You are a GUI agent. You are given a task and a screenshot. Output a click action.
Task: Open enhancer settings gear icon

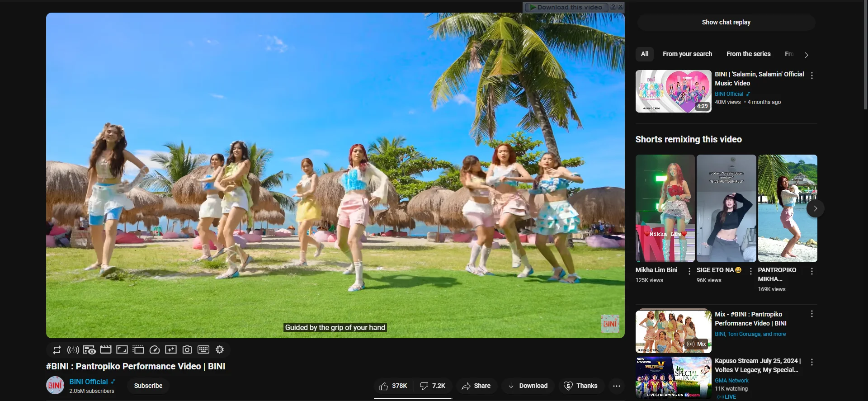pyautogui.click(x=220, y=350)
